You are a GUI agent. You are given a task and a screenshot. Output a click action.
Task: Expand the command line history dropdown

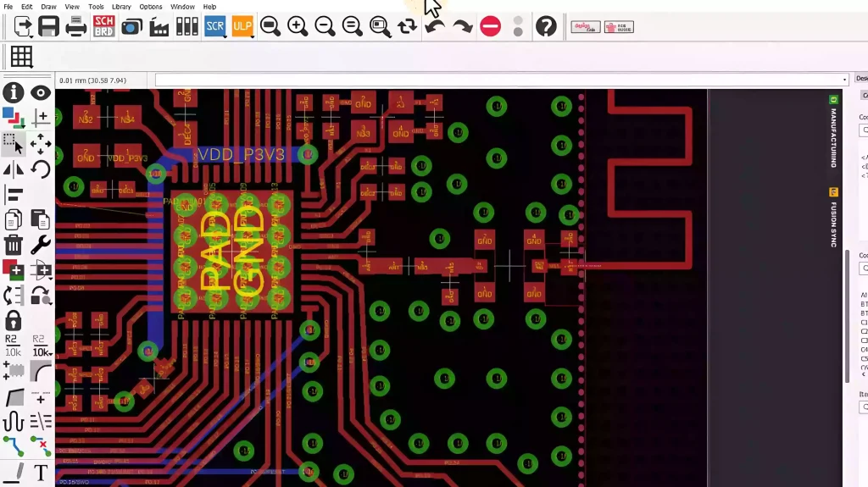point(845,80)
